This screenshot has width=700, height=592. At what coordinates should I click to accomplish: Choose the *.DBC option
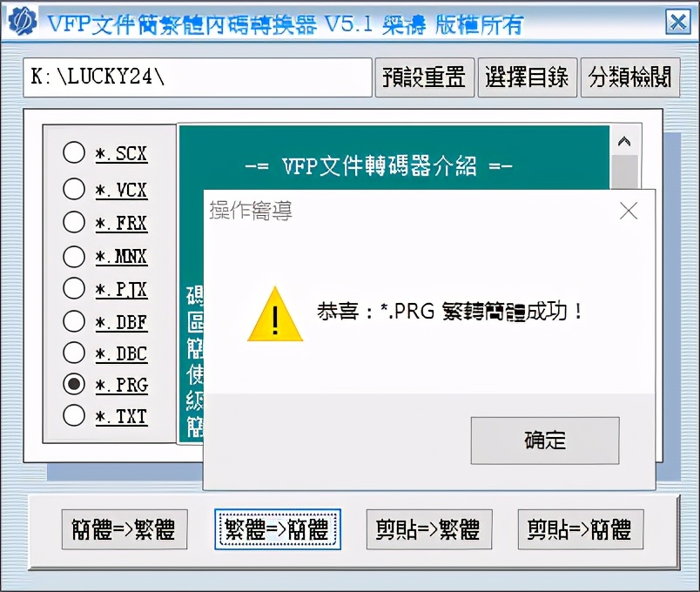[x=74, y=353]
